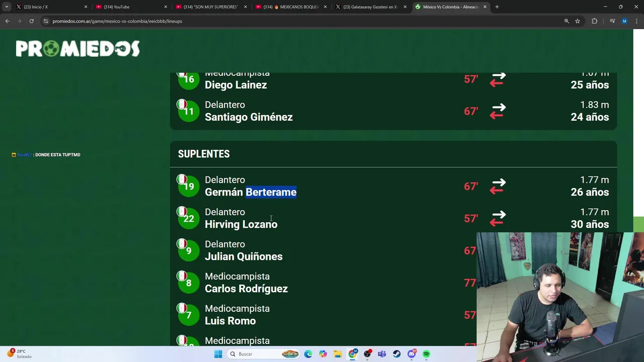Click player name Hirving Lozano

pyautogui.click(x=241, y=224)
